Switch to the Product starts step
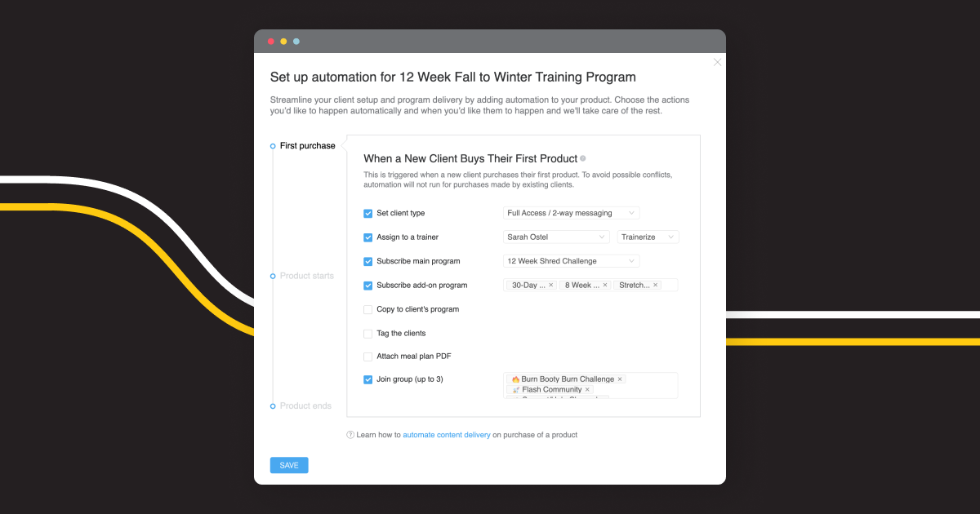This screenshot has width=980, height=514. click(306, 276)
